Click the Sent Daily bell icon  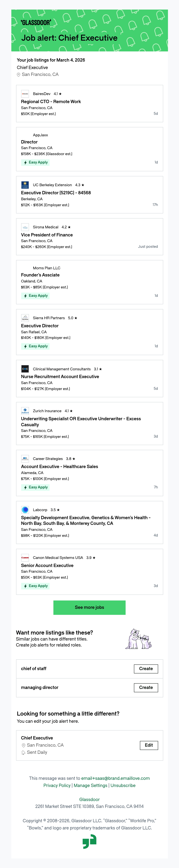[24, 752]
